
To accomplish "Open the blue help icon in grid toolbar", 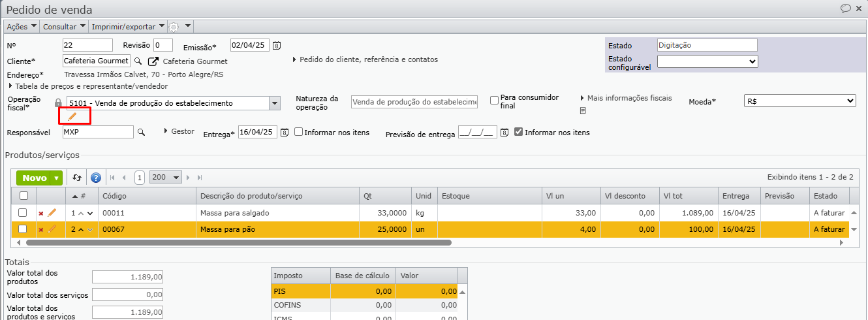I will click(96, 178).
